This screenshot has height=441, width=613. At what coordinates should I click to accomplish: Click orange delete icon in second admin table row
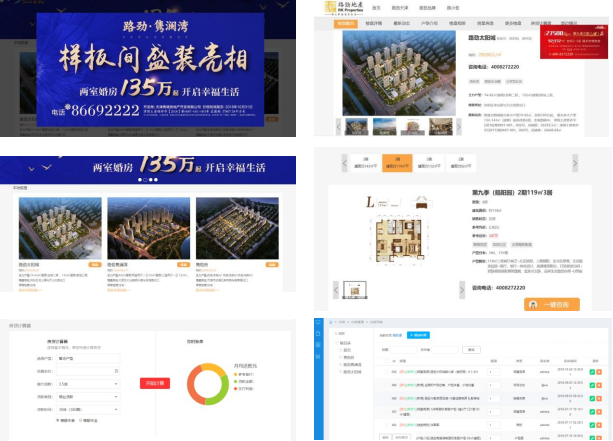click(599, 385)
